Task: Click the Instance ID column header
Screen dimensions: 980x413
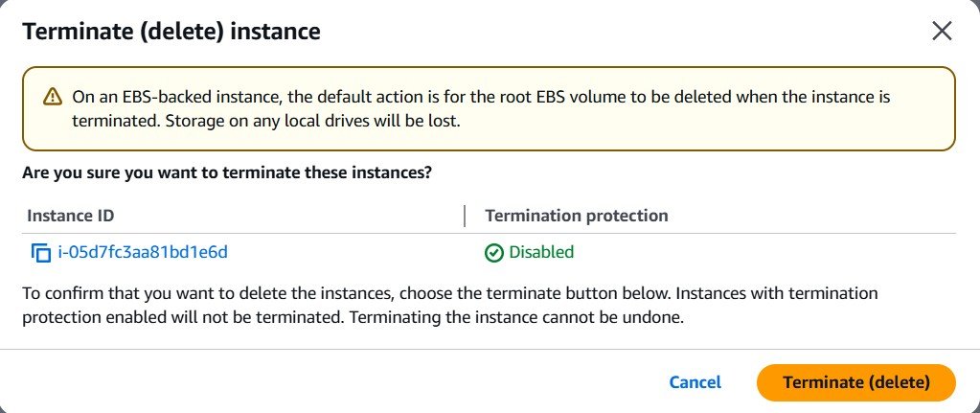Action: tap(71, 216)
